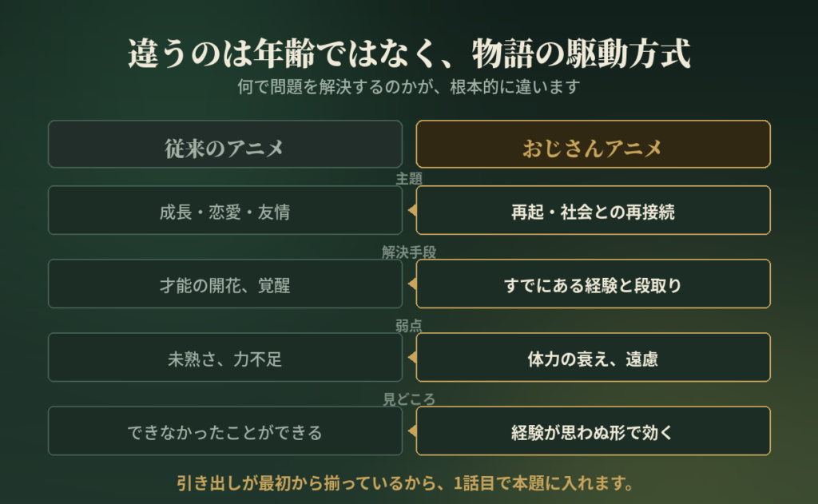Click the arrow marker beside 経験が思わぬ形で効く

tap(412, 431)
